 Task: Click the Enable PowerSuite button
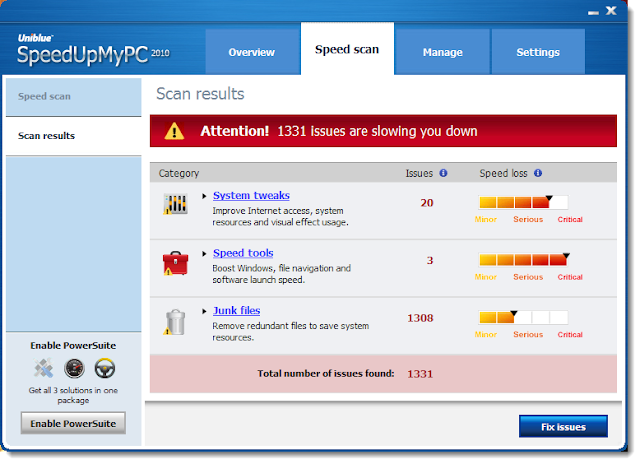pyautogui.click(x=73, y=423)
